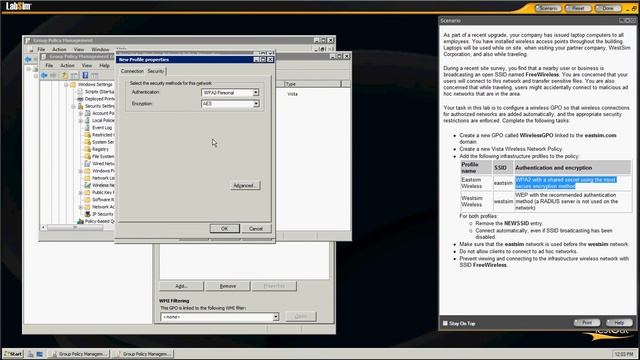Select Local Policies node icon

87,120
